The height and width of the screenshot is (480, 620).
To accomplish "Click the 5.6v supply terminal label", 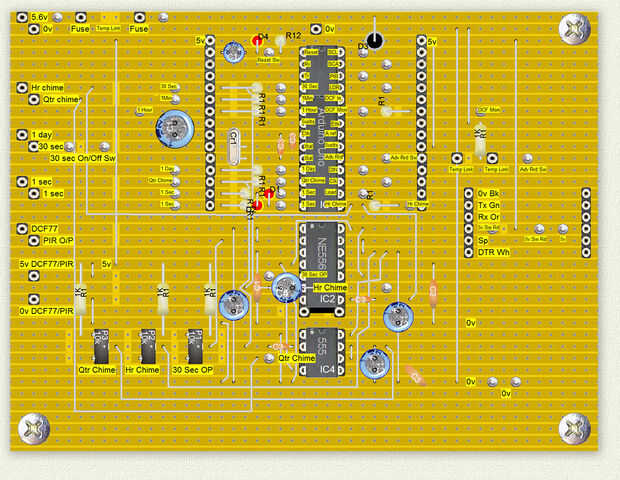I will 40,17.
